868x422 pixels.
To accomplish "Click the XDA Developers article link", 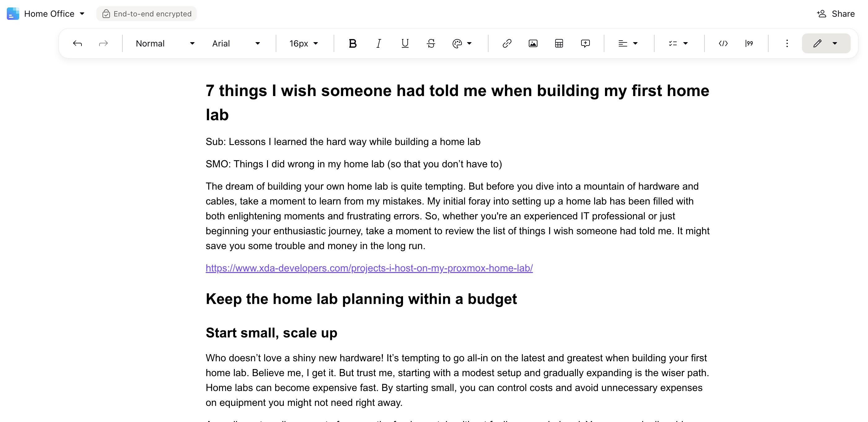I will (x=369, y=268).
